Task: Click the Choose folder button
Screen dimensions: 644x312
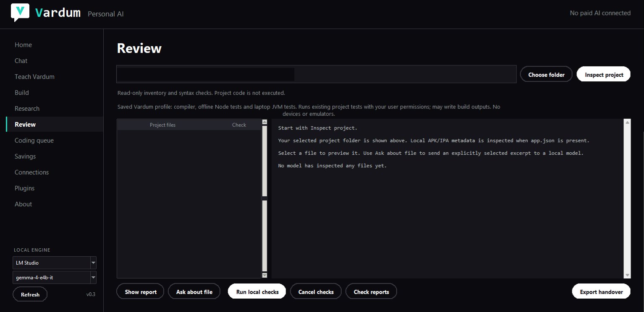Action: [x=546, y=75]
